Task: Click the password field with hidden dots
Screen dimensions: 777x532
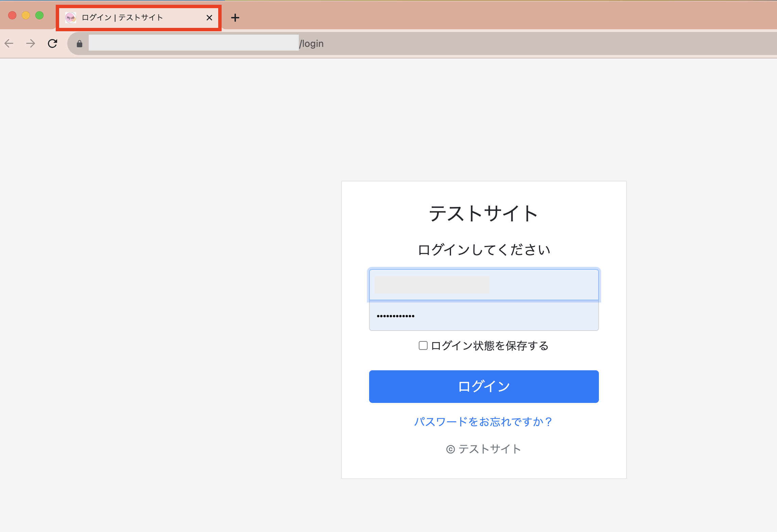Action: tap(483, 316)
